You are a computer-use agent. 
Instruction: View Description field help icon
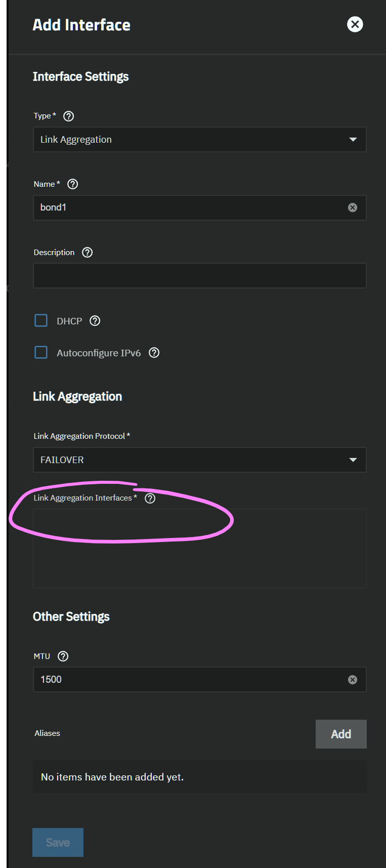[x=88, y=253]
